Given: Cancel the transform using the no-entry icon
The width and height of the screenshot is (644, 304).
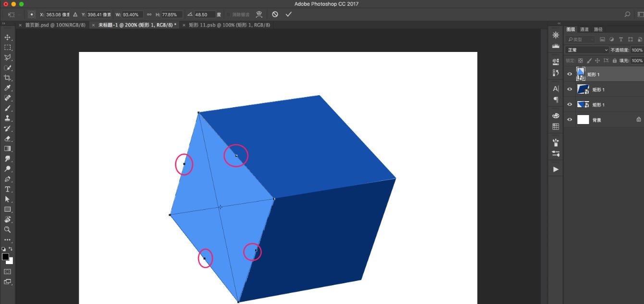Looking at the screenshot, I should pyautogui.click(x=275, y=14).
